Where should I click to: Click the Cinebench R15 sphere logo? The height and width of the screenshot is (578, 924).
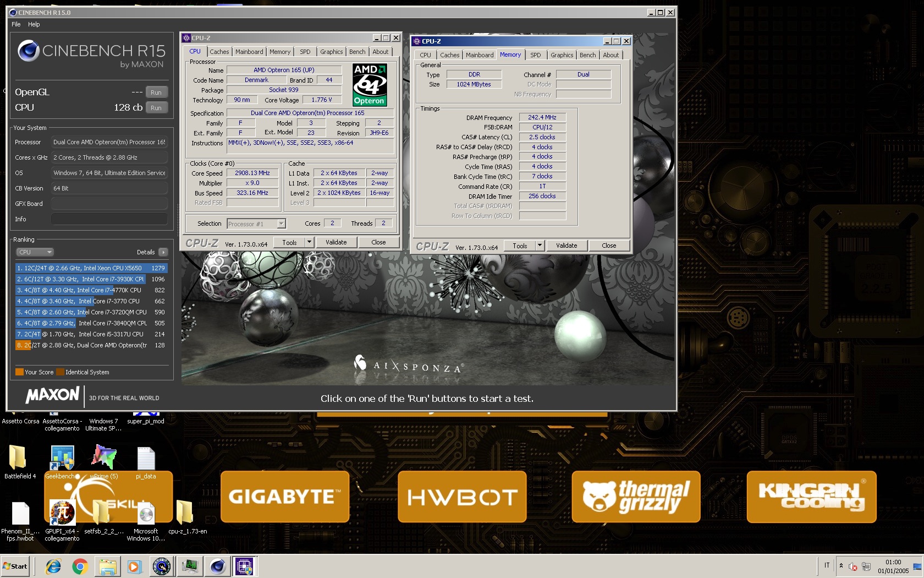click(28, 51)
